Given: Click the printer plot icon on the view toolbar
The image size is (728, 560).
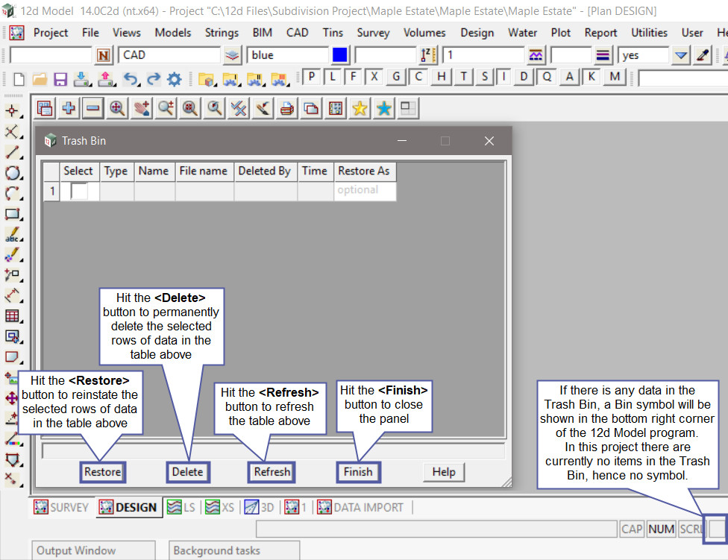Looking at the screenshot, I should click(286, 109).
